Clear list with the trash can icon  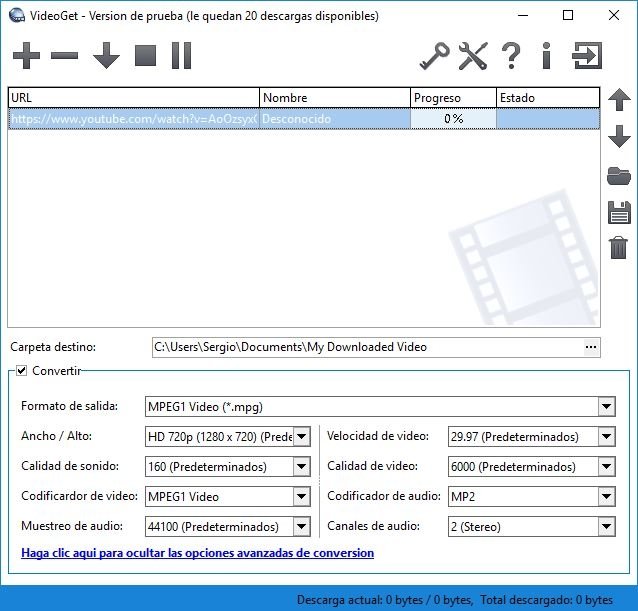click(x=618, y=247)
